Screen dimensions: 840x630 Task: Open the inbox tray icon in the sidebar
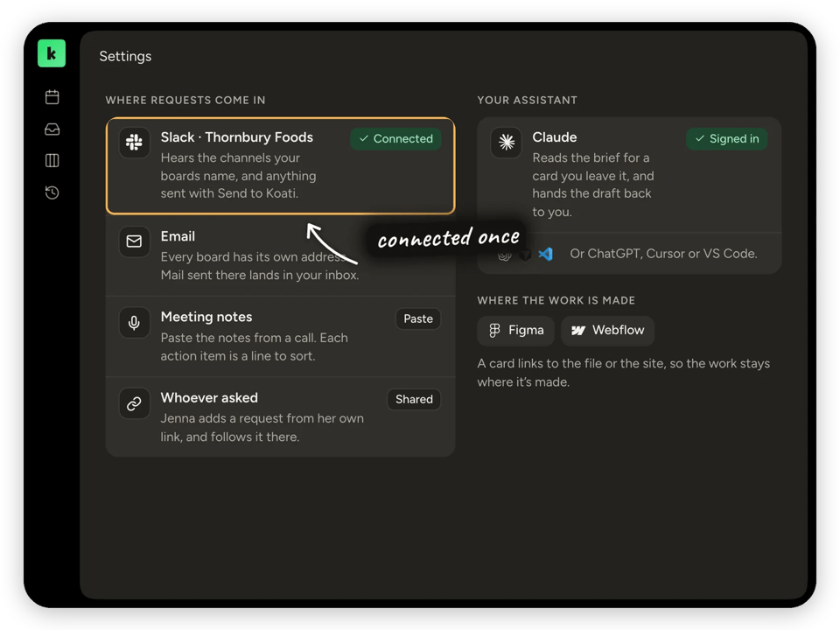[52, 129]
